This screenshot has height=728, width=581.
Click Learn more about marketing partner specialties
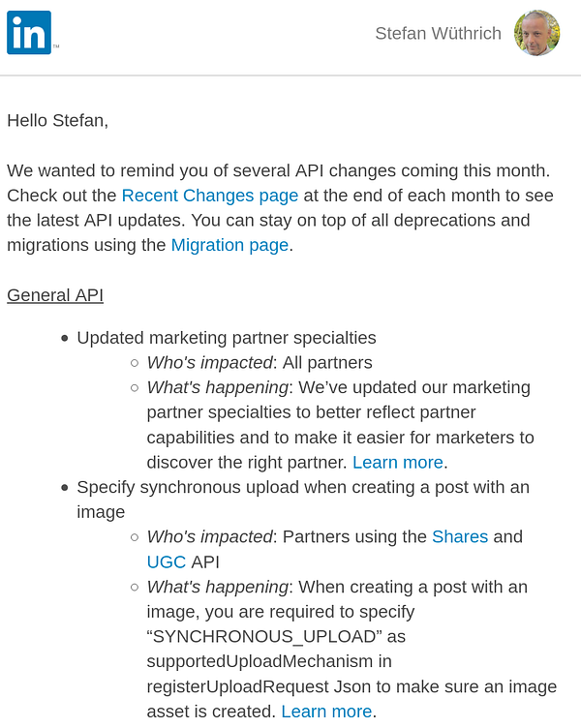pyautogui.click(x=397, y=463)
